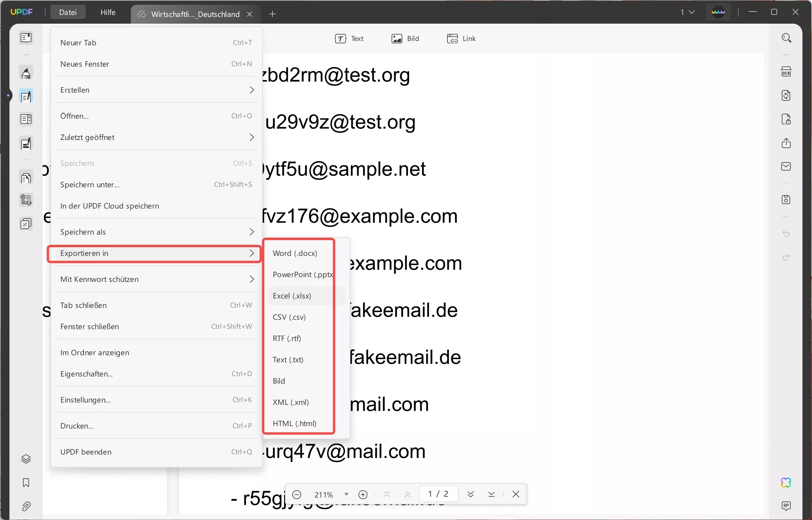Select Excel (.xlsx) export format

(292, 295)
